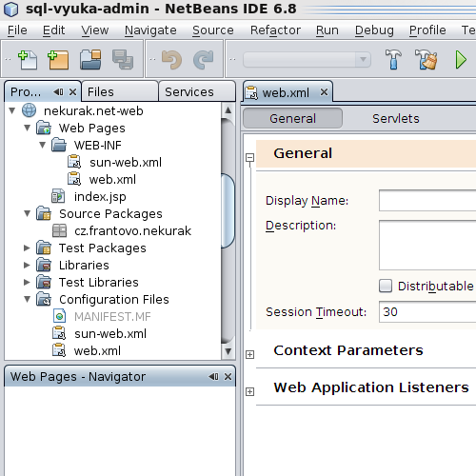Close the Web Pages Navigator panel
Screen dimensions: 476x476
coord(228,377)
